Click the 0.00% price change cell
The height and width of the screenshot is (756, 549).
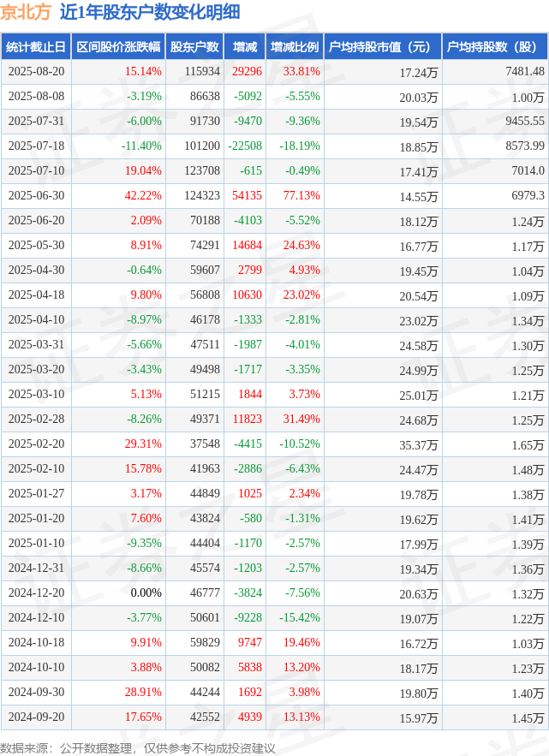tap(146, 592)
